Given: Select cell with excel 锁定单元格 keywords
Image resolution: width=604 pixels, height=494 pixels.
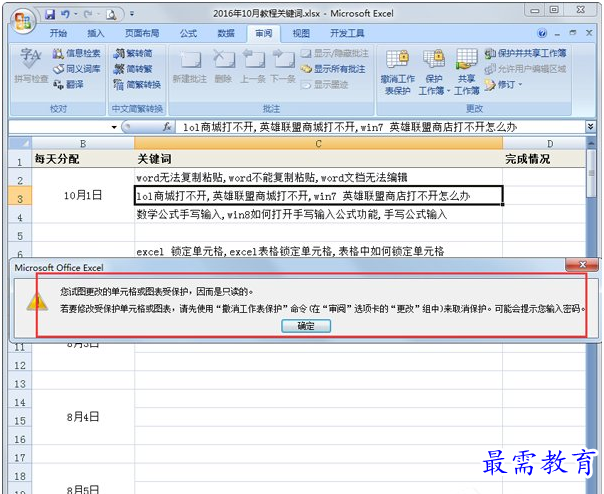Looking at the screenshot, I should coord(319,251).
